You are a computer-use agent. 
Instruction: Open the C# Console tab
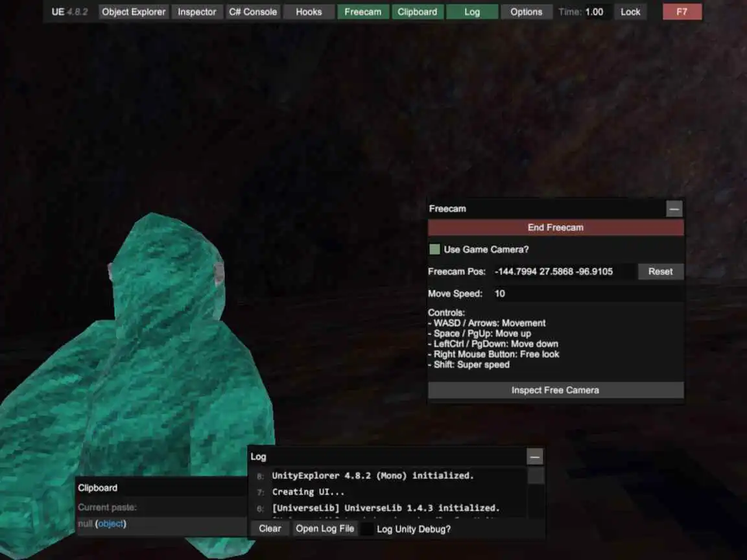point(252,12)
